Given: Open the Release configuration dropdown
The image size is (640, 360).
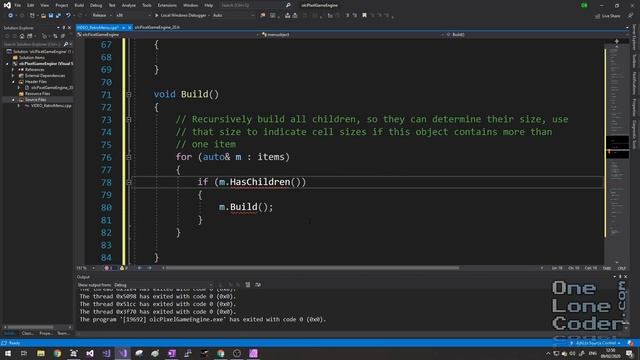Looking at the screenshot, I should coord(101,16).
